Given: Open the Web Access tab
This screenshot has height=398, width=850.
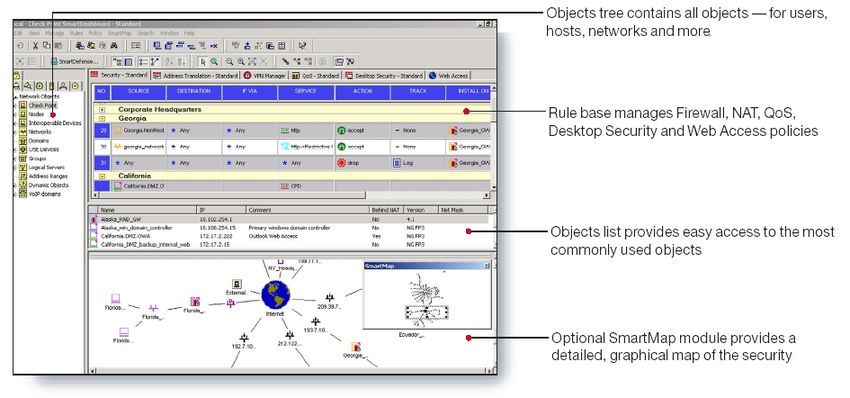Looking at the screenshot, I should coord(448,76).
